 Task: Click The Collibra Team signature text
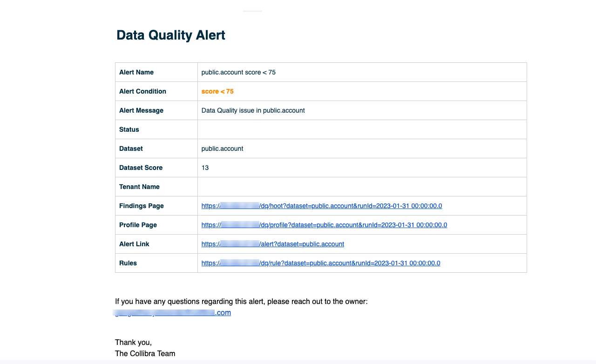coord(145,353)
